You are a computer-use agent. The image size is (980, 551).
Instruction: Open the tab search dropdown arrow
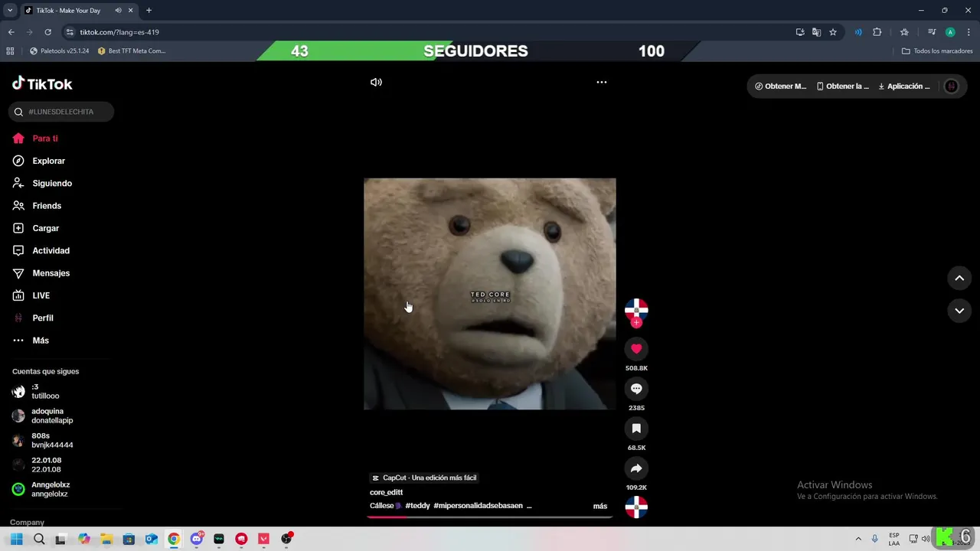pyautogui.click(x=10, y=11)
